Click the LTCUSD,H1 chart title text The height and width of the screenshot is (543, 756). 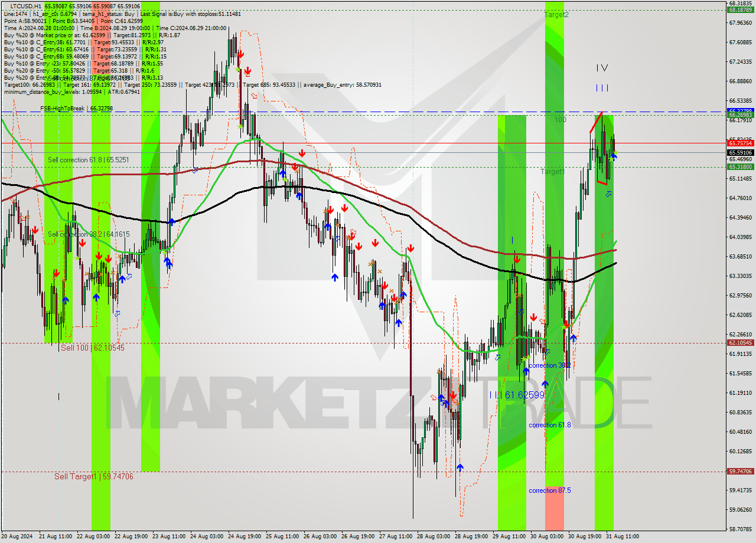(27, 6)
